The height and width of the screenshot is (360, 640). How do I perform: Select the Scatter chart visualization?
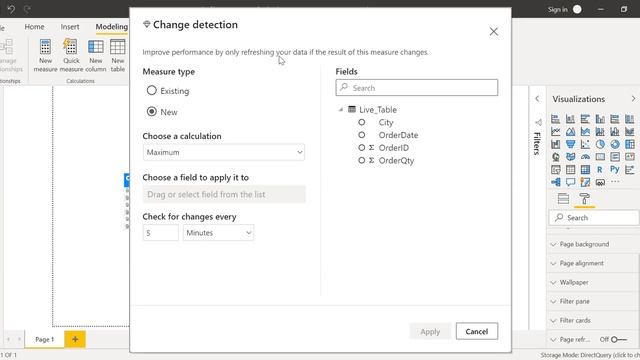tap(585, 144)
